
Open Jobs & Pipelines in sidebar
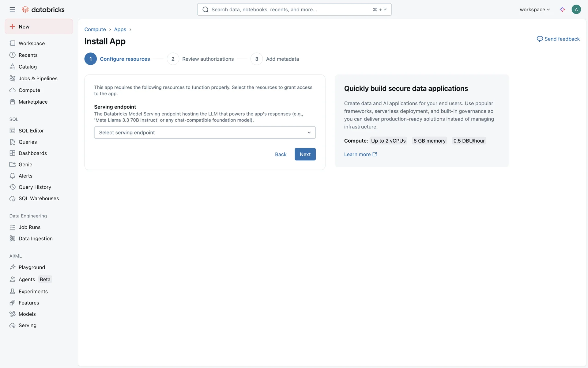[38, 79]
